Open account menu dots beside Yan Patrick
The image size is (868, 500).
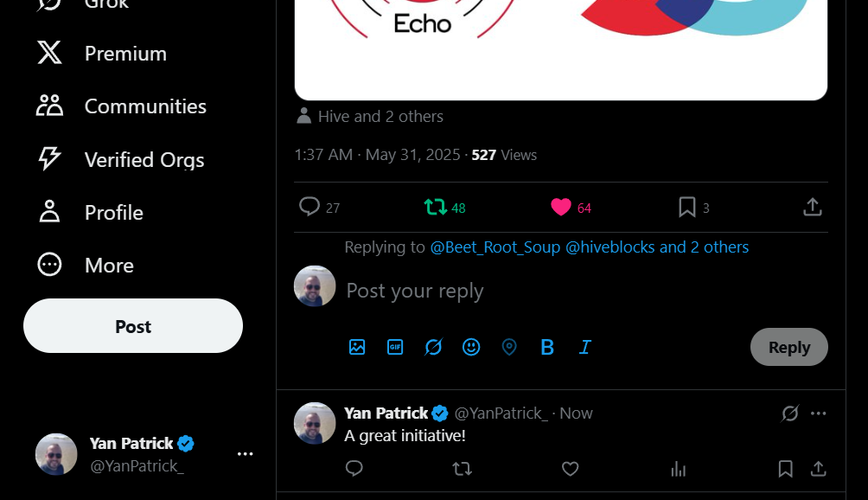click(x=245, y=454)
